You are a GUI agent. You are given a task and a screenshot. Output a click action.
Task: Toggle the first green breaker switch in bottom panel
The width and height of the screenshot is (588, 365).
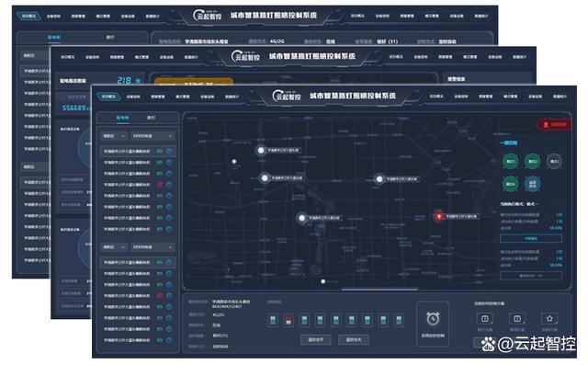coord(273,320)
